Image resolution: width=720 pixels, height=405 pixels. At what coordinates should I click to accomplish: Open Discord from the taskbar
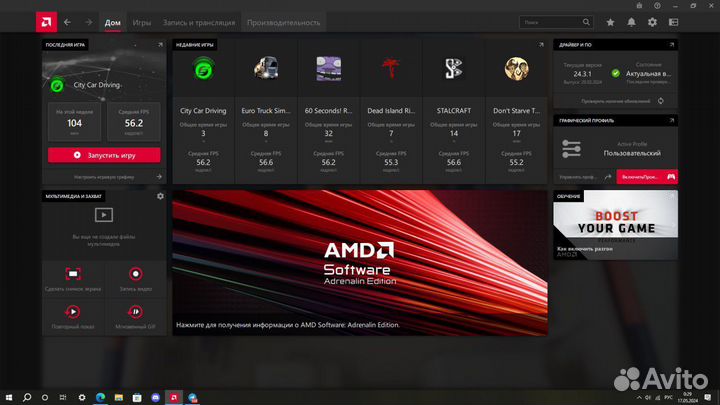click(156, 397)
